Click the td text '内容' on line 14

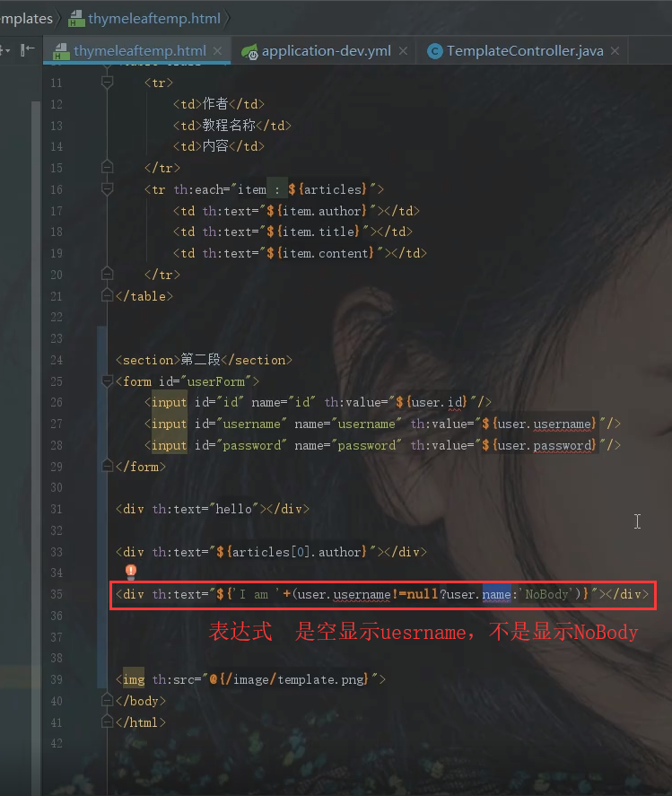(215, 146)
